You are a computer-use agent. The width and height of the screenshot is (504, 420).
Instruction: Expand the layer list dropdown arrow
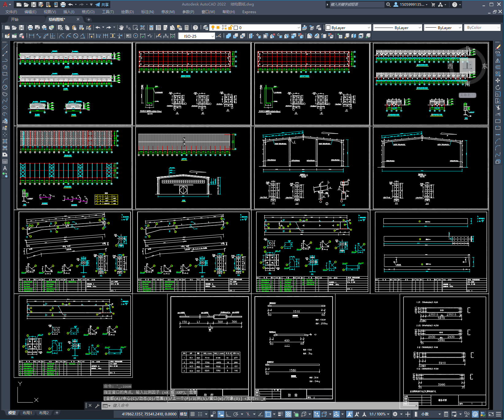299,28
